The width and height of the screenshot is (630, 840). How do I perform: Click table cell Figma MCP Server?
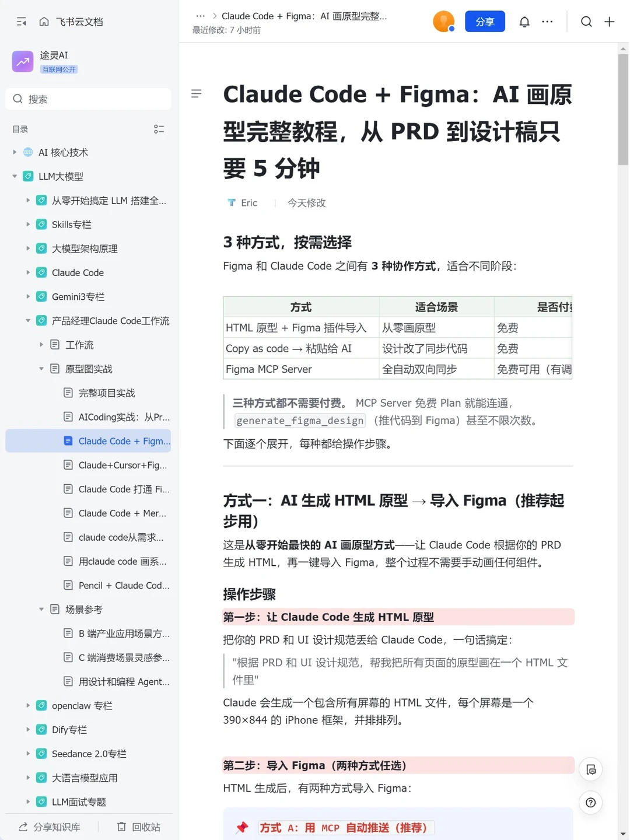(301, 369)
